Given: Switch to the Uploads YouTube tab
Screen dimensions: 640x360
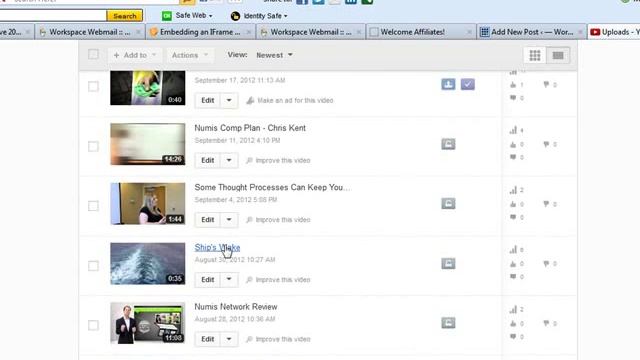Looking at the screenshot, I should 614,32.
